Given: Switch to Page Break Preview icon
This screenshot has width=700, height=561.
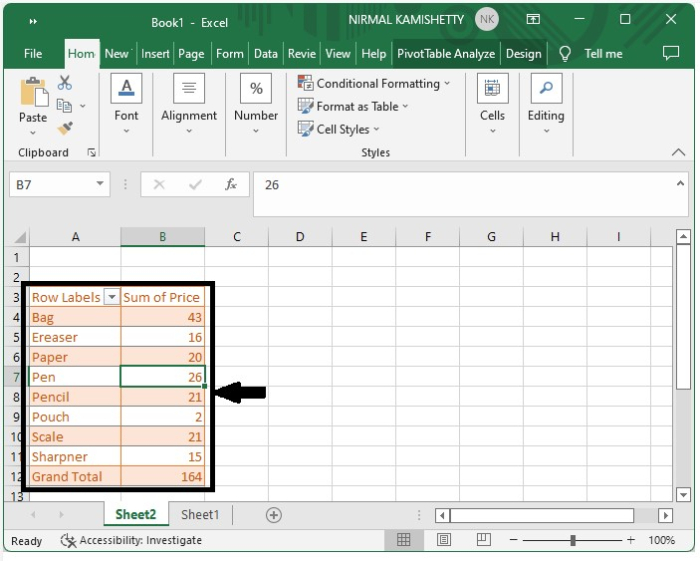Looking at the screenshot, I should pyautogui.click(x=483, y=540).
